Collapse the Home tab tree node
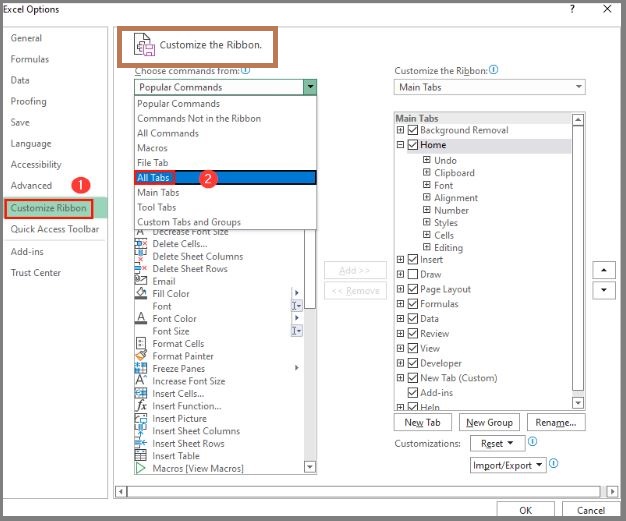The width and height of the screenshot is (626, 521). (x=400, y=145)
